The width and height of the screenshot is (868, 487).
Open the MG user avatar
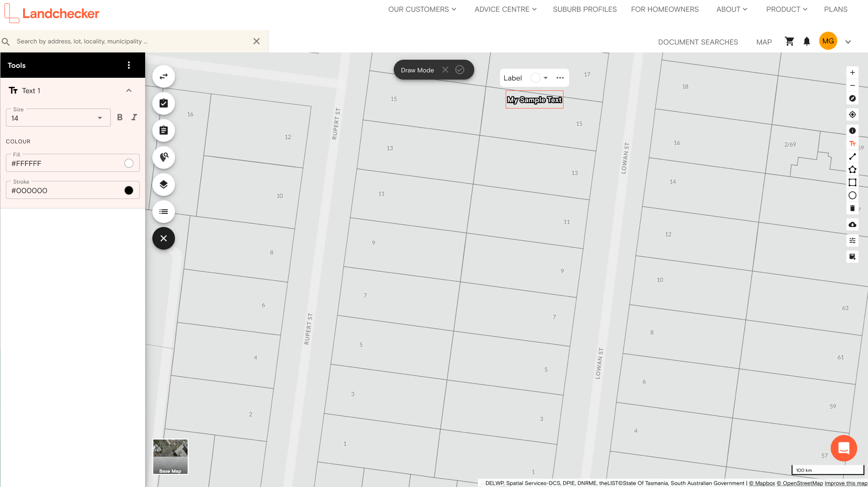click(828, 41)
